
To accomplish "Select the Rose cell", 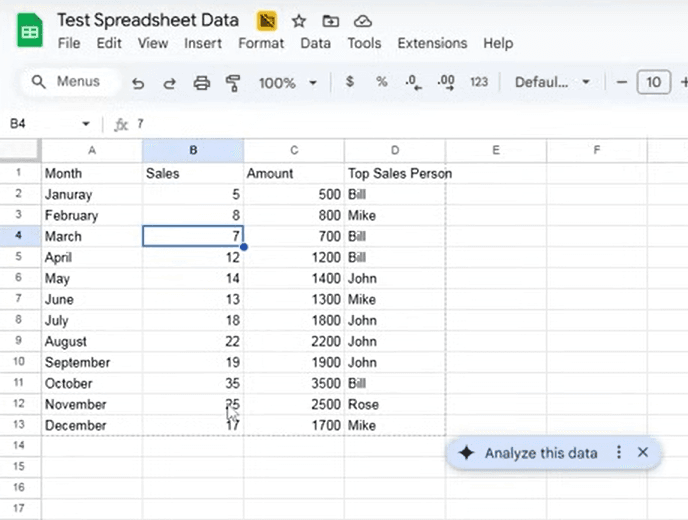I will (395, 404).
